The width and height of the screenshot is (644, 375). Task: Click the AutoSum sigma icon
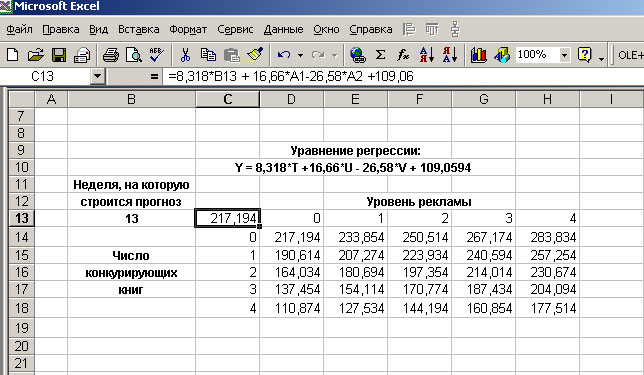click(x=381, y=55)
